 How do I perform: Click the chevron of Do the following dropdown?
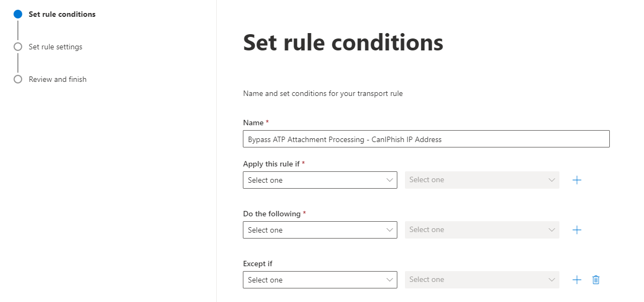(x=389, y=230)
